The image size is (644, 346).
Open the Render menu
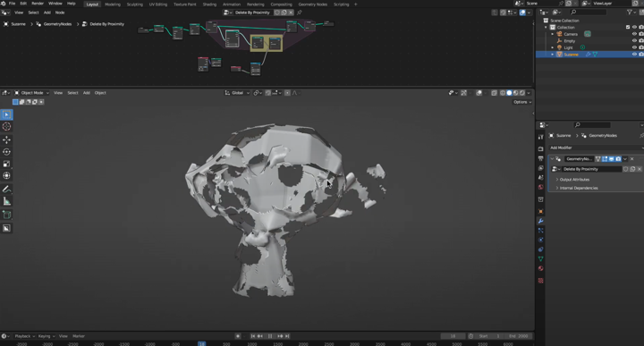coord(38,4)
